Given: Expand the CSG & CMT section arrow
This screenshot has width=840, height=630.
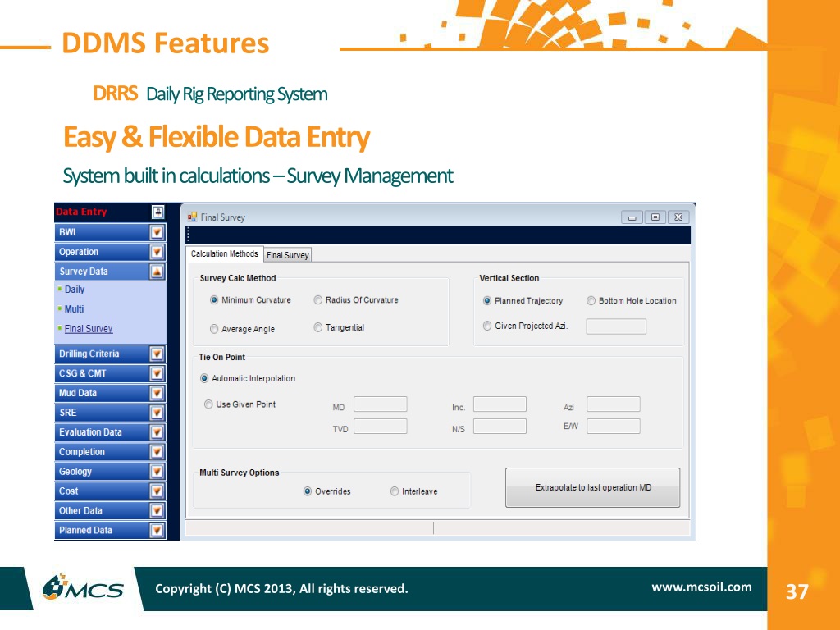Looking at the screenshot, I should click(x=157, y=373).
